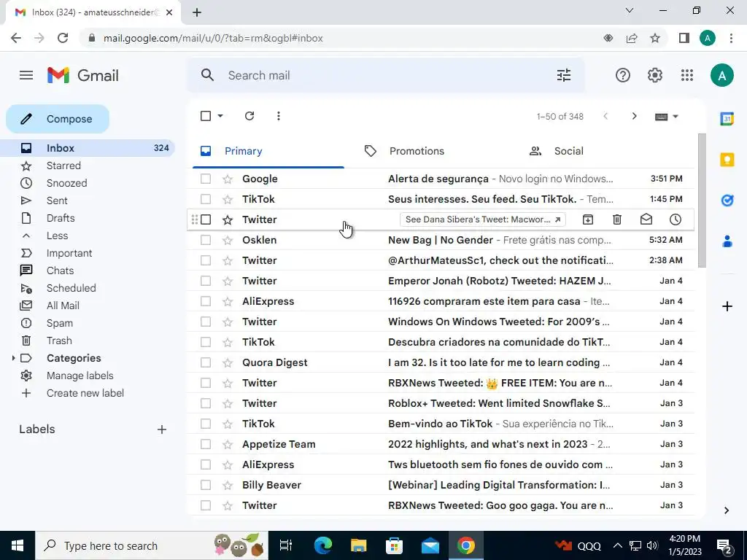This screenshot has height=560, width=747.
Task: Click the Chrome share page icon
Action: click(x=632, y=38)
